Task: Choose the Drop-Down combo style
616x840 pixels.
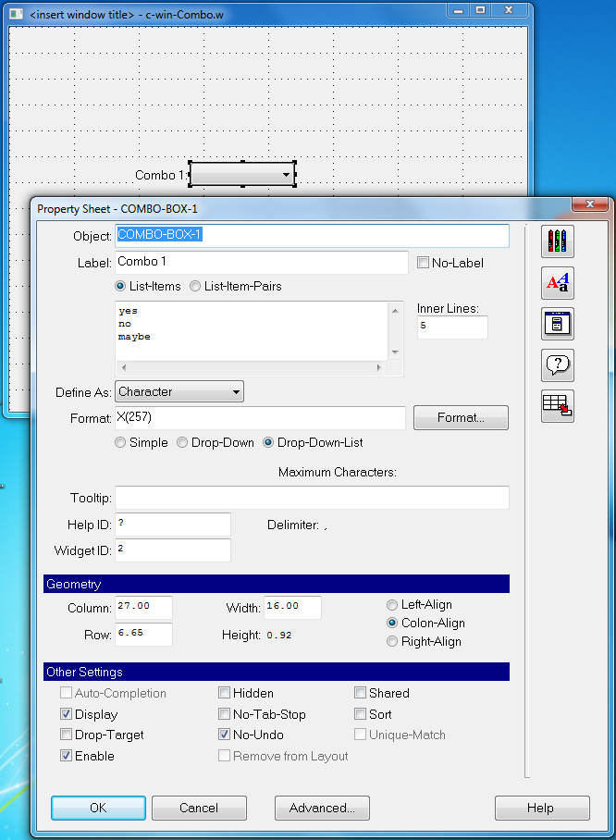Action: pos(182,442)
